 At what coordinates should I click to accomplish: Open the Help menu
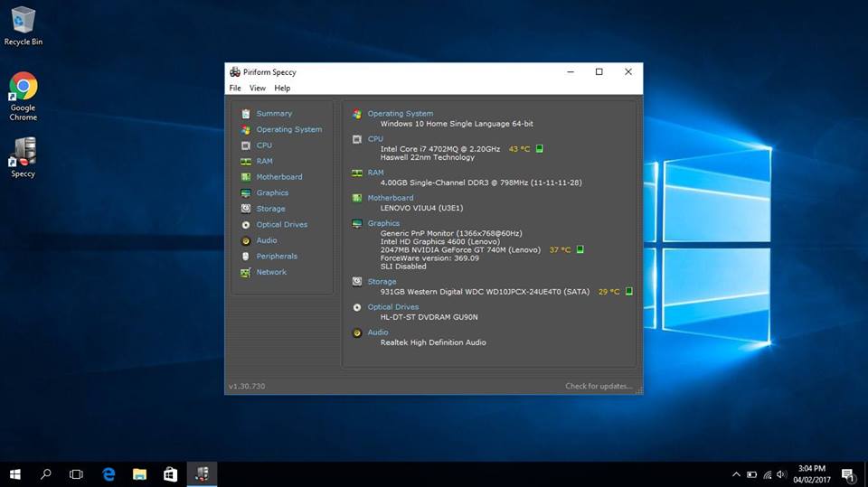pyautogui.click(x=282, y=88)
